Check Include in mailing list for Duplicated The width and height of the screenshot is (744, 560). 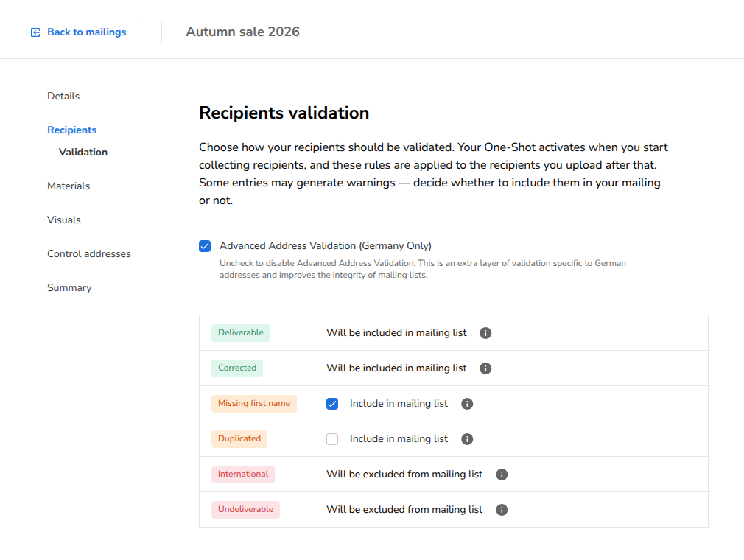[332, 439]
